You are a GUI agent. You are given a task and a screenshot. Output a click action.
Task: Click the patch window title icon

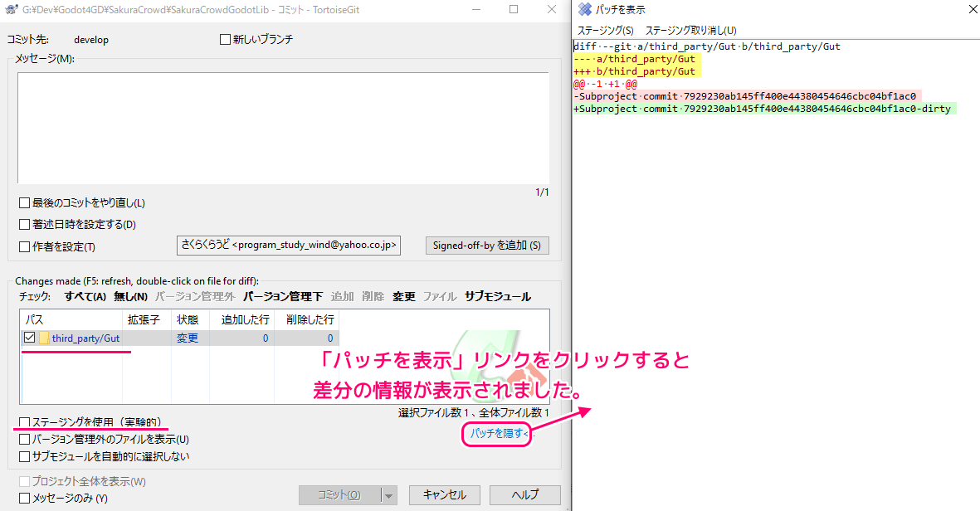(585, 10)
